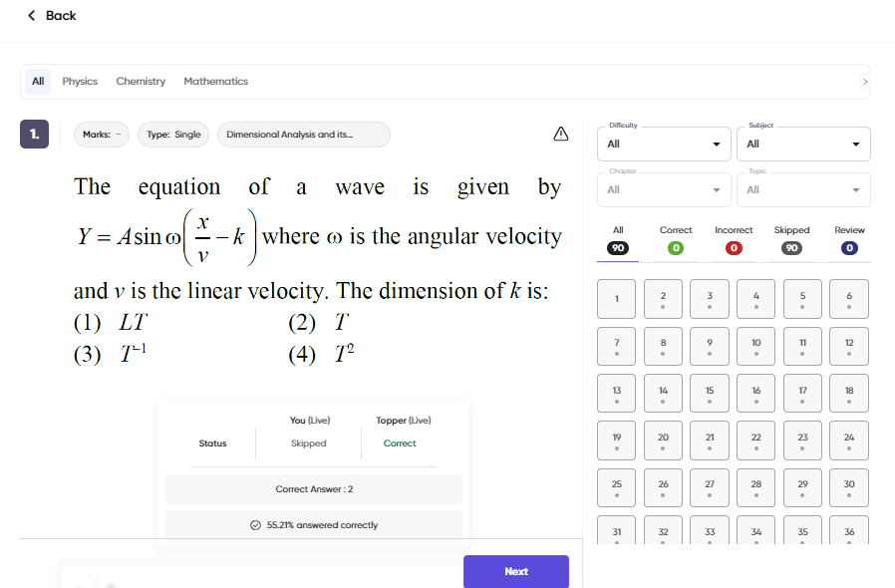895x588 pixels.
Task: Open the Difficulty dropdown
Action: point(664,144)
